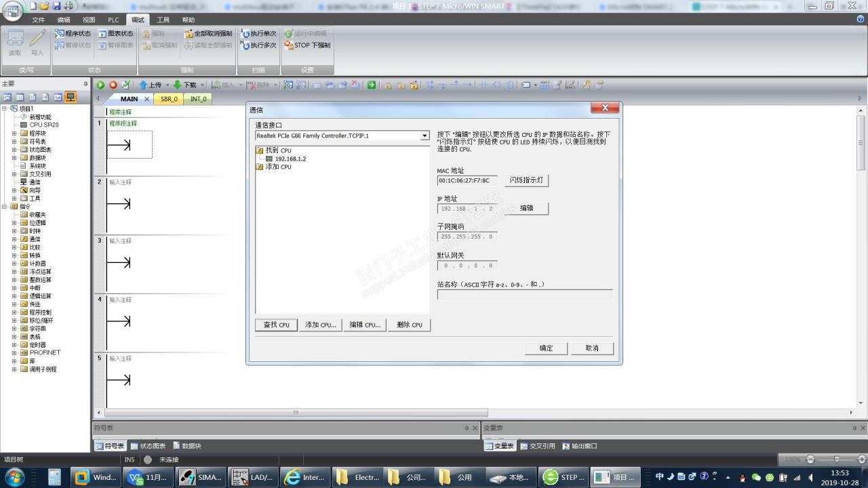Image resolution: width=868 pixels, height=488 pixels.
Task: Open the 帮助 ribbon tab
Action: tap(189, 20)
